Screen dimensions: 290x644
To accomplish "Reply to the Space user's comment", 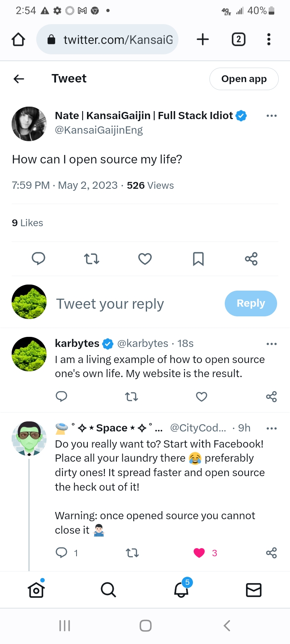I will pos(61,553).
